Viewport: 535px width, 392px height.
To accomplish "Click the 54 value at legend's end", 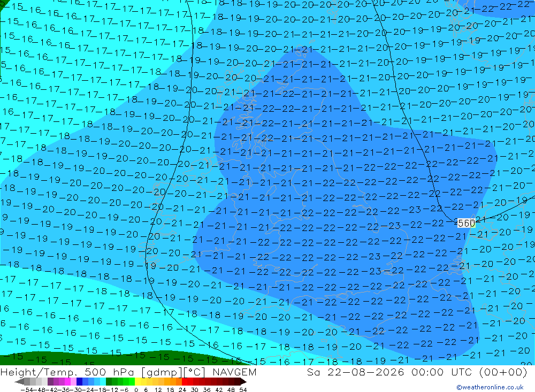I will pos(243,390).
